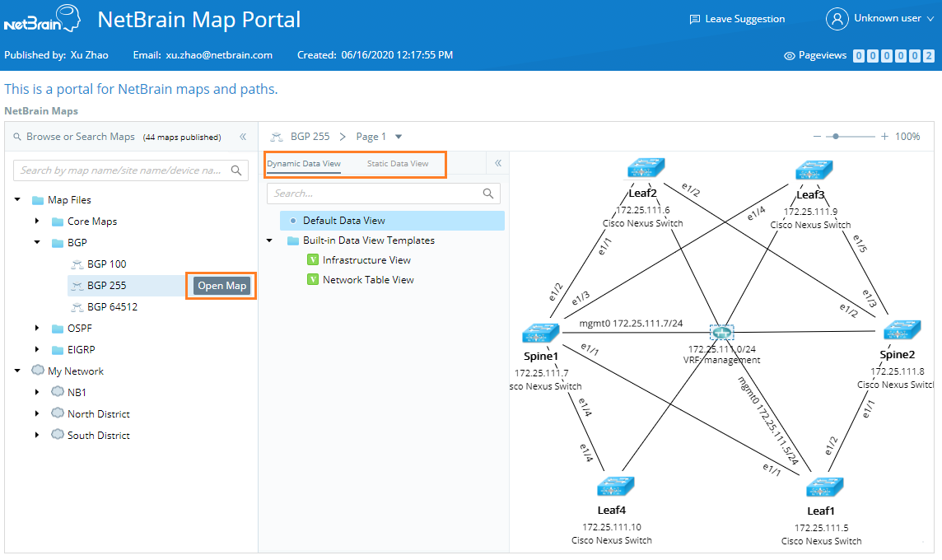942x560 pixels.
Task: Select the Default Data View radio button
Action: tap(295, 220)
